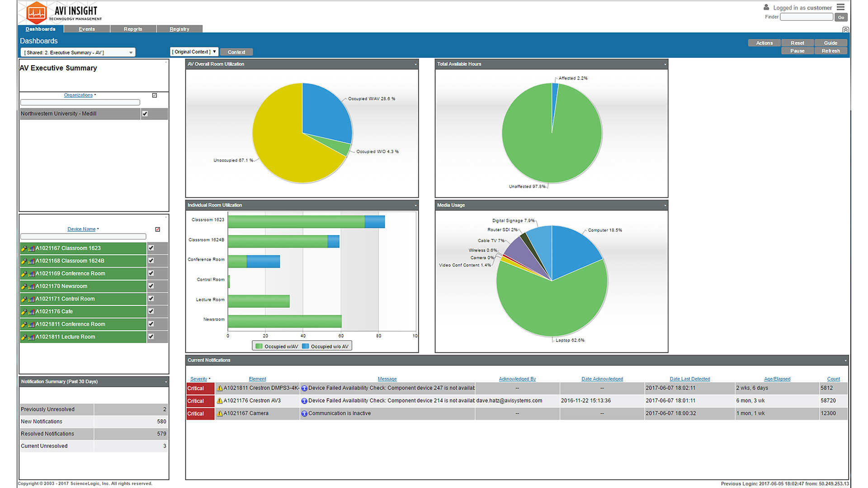Open the Original Context dropdown
The image size is (868, 488).
[x=194, y=52]
